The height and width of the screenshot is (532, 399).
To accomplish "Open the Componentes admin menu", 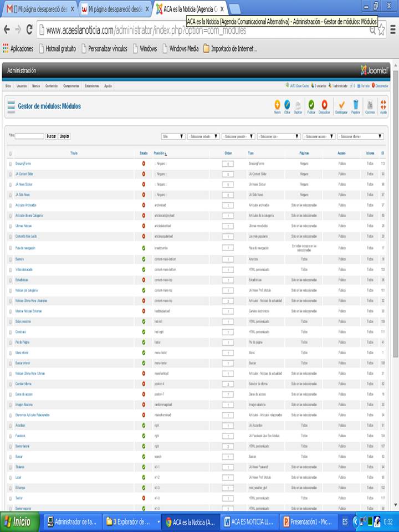I will point(71,86).
